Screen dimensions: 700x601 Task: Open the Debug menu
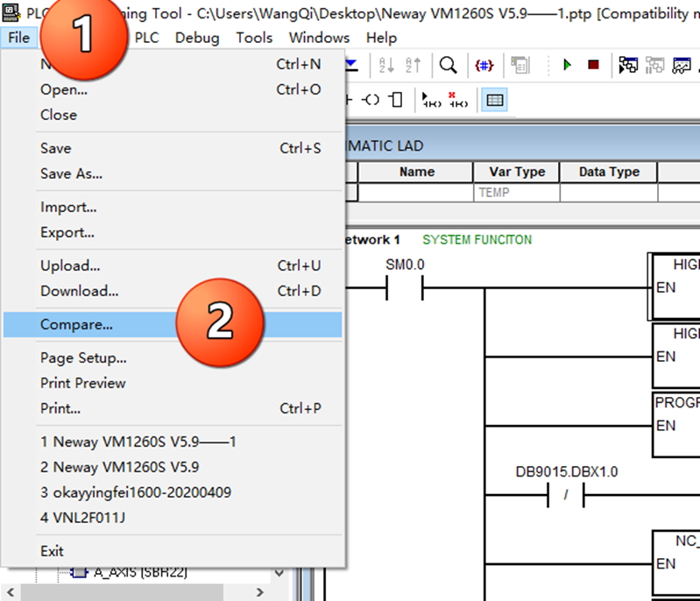pyautogui.click(x=197, y=38)
